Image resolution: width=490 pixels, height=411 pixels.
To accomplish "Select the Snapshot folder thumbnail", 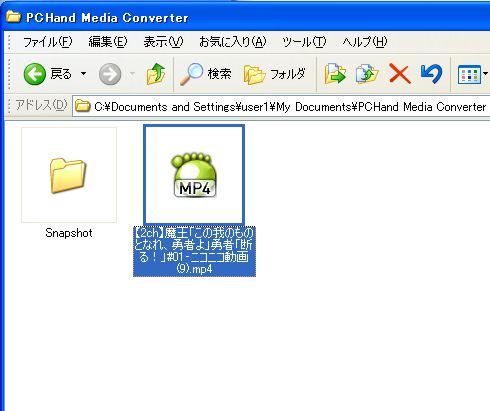I will [69, 175].
